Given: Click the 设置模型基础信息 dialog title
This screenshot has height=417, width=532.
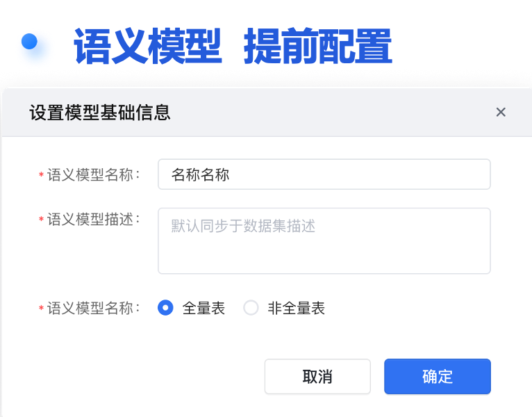Looking at the screenshot, I should [x=100, y=113].
